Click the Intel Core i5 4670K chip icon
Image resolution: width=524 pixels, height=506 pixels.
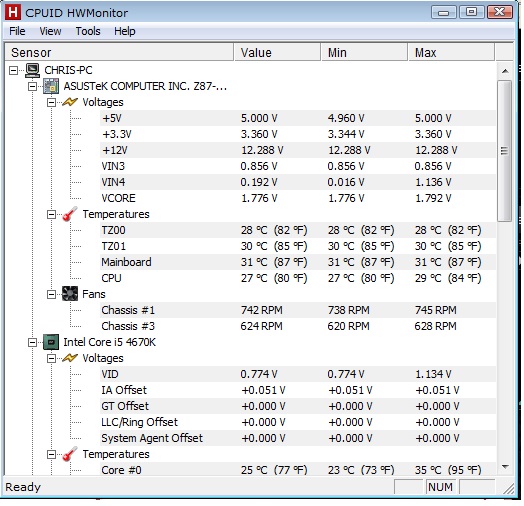pyautogui.click(x=51, y=342)
